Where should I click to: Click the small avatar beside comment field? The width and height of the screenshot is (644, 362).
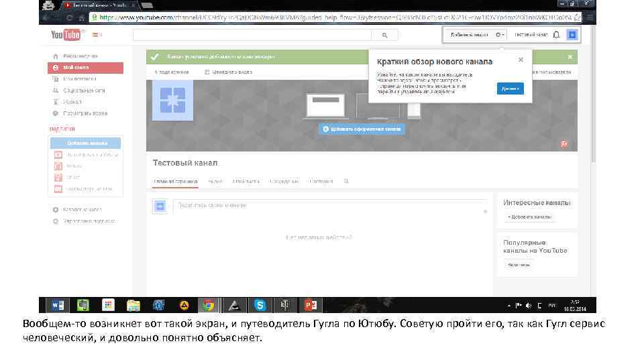click(x=160, y=206)
